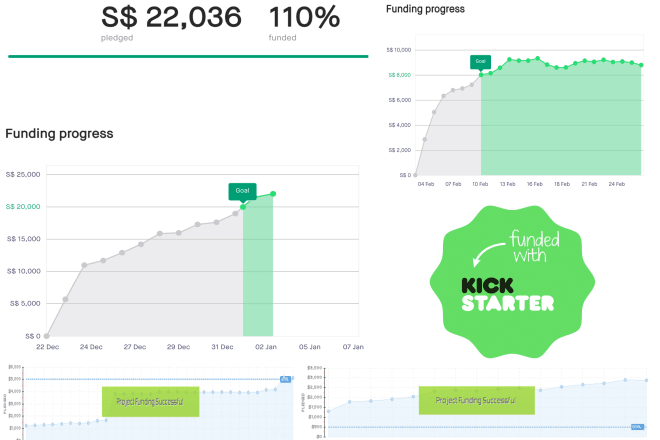Click the green S$ 20,000 goal axis label
Viewport: 660px width, 440px height.
pos(23,206)
